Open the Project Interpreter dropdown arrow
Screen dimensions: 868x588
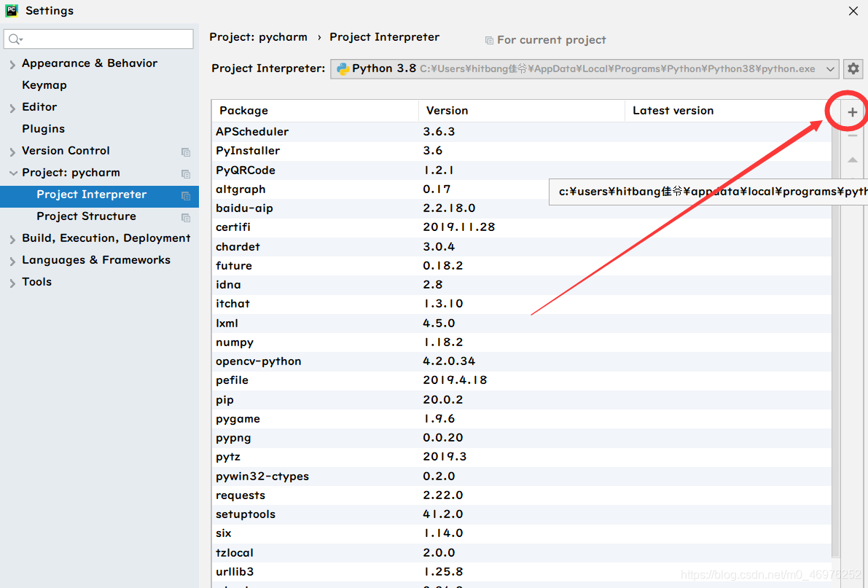(830, 69)
